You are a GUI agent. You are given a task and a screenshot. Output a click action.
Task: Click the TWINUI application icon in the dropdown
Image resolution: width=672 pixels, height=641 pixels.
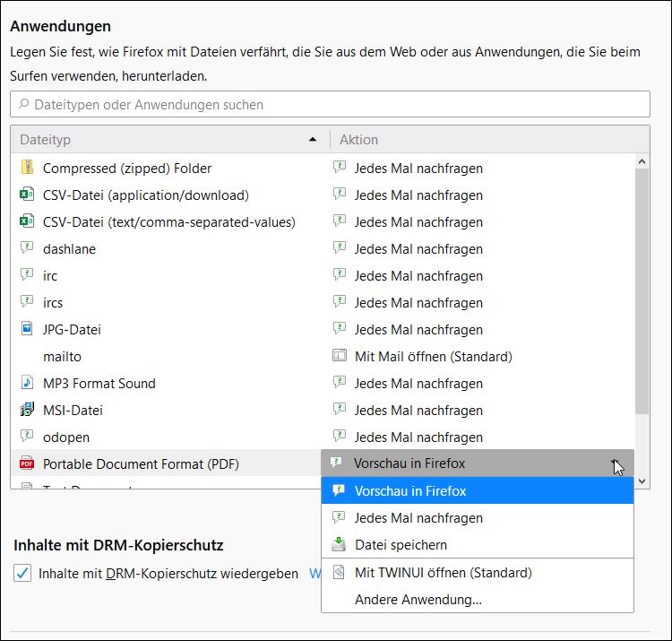coord(339,572)
